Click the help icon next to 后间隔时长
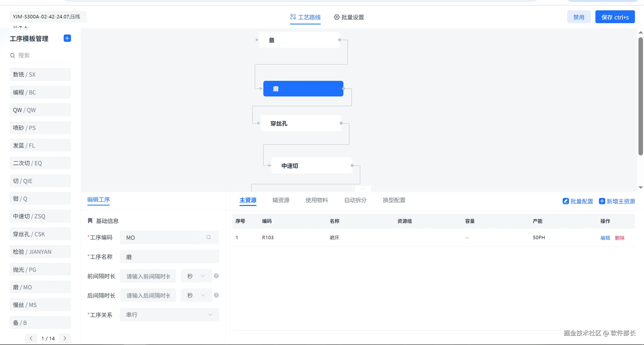The image size is (644, 345). pos(216,295)
